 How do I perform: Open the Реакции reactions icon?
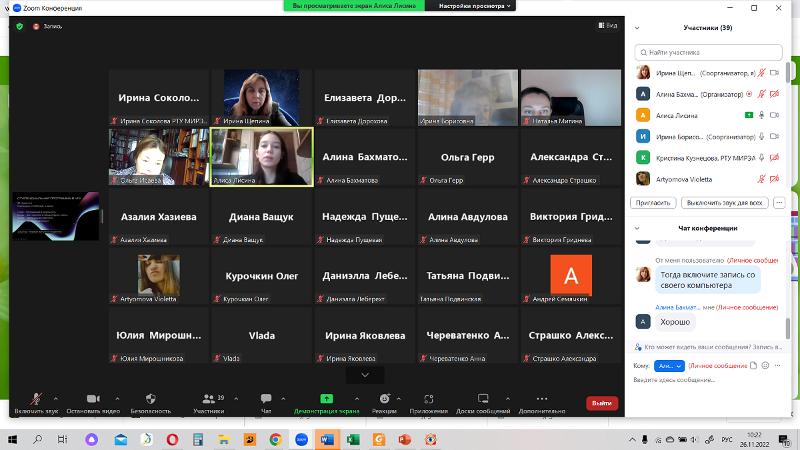(384, 398)
